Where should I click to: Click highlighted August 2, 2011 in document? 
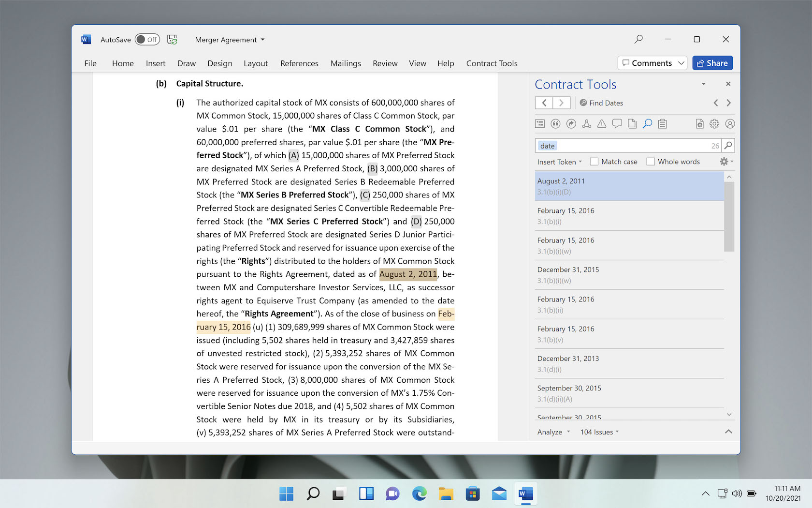(408, 274)
